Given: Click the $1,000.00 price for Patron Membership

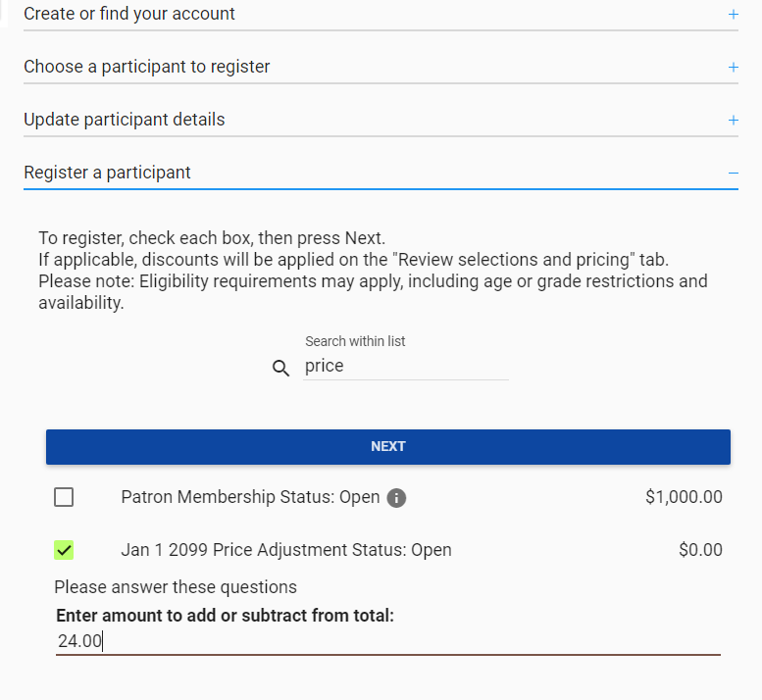Looking at the screenshot, I should pos(684,497).
